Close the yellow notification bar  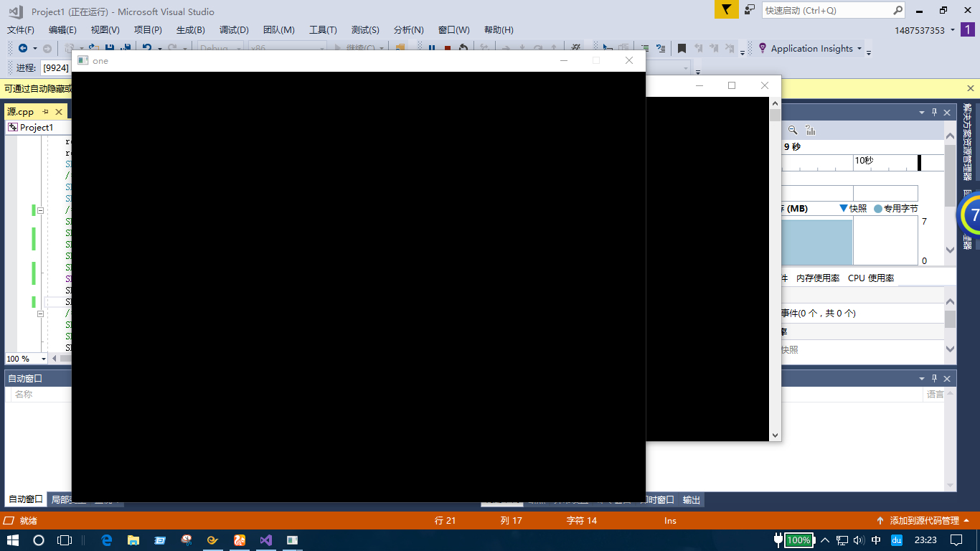[x=971, y=89]
